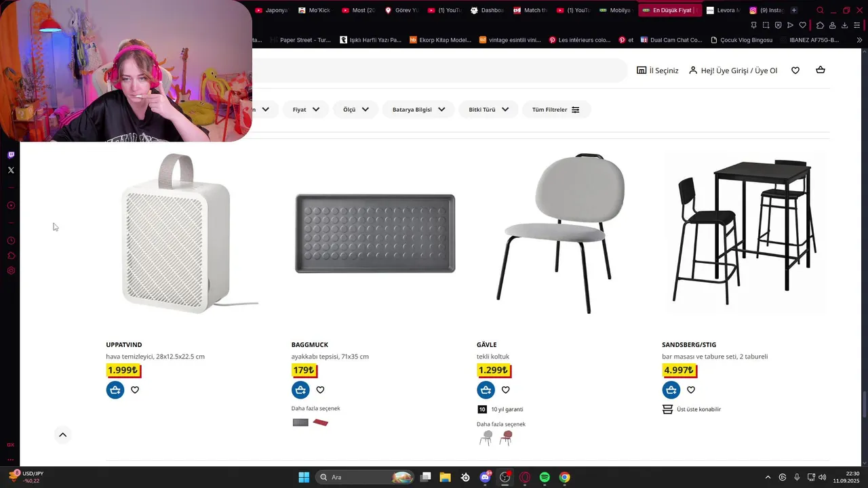Open Twitch in the browser sidebar
This screenshot has height=488, width=868.
11,155
